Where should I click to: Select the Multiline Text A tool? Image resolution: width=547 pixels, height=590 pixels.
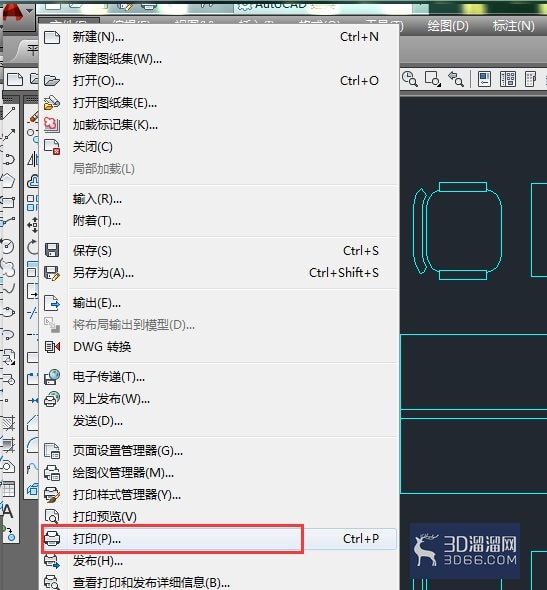click(8, 512)
